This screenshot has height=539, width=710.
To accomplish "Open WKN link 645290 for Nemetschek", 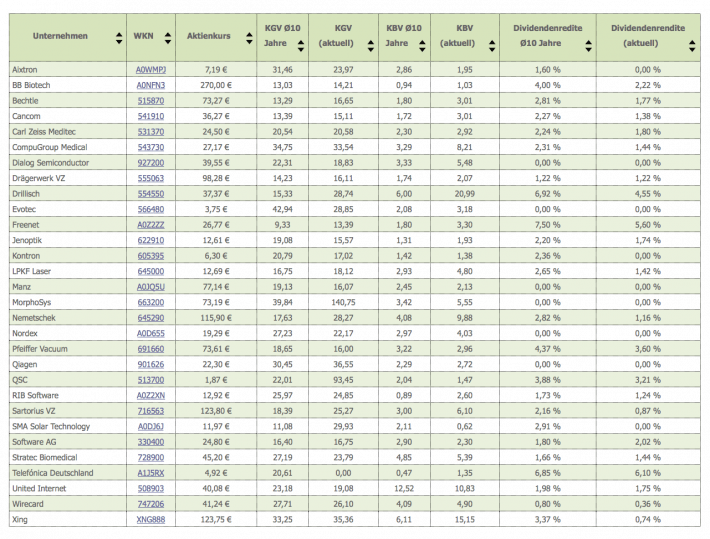I will (x=151, y=318).
